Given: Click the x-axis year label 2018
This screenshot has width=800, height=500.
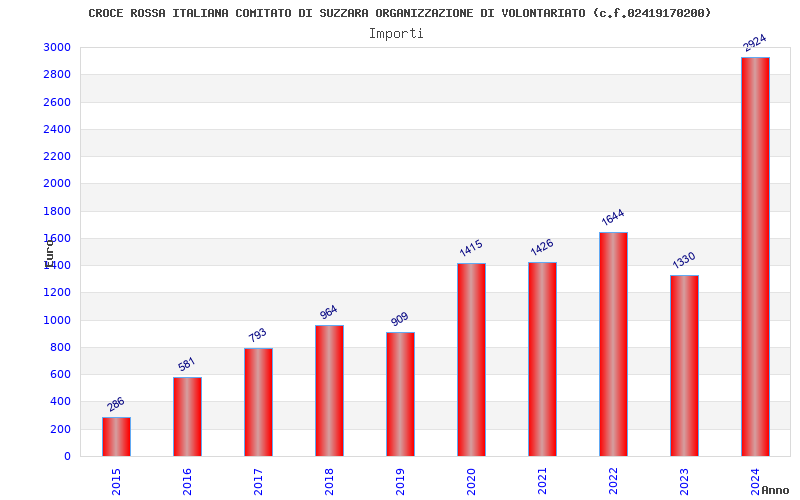Looking at the screenshot, I should pyautogui.click(x=329, y=482).
